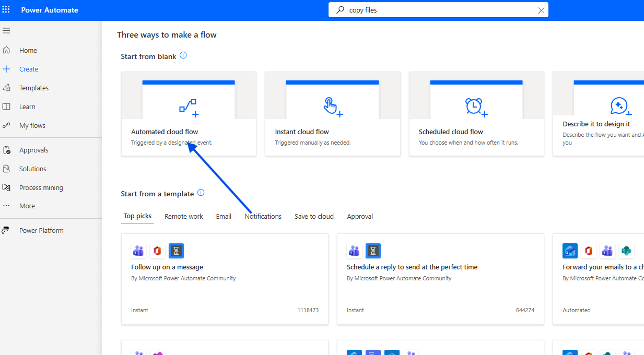Choose the Instant cloud flow card
The width and height of the screenshot is (644, 355).
click(332, 114)
